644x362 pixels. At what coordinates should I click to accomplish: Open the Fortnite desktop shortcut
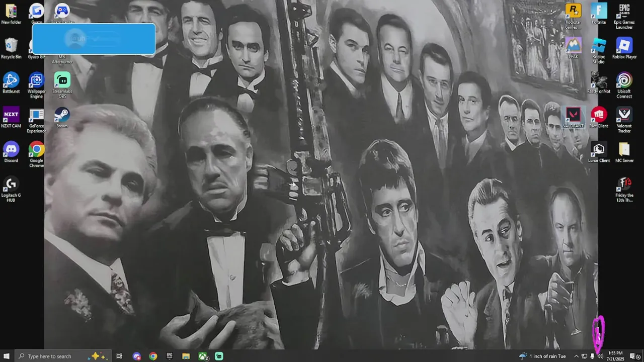pos(599,14)
